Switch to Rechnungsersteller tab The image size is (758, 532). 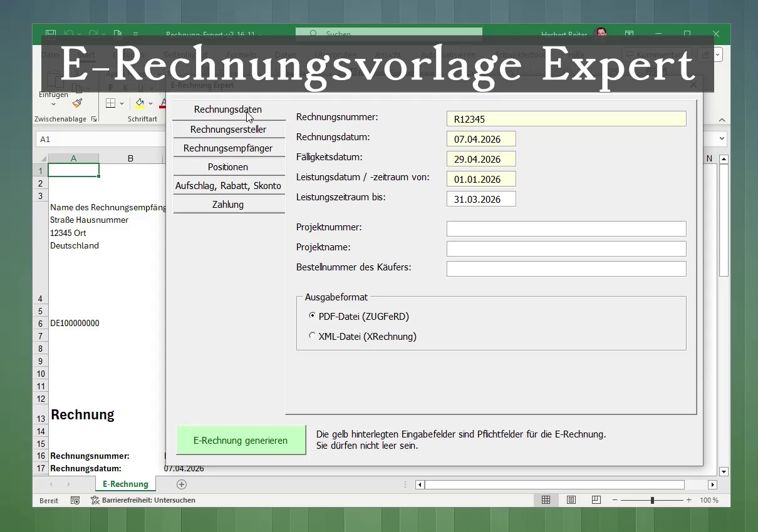click(228, 130)
